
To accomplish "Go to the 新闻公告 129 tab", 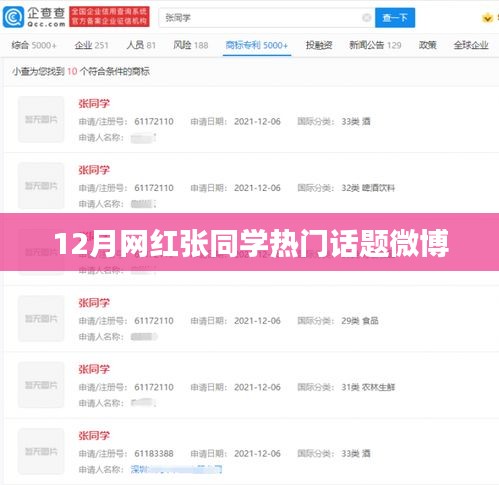I will [x=375, y=45].
